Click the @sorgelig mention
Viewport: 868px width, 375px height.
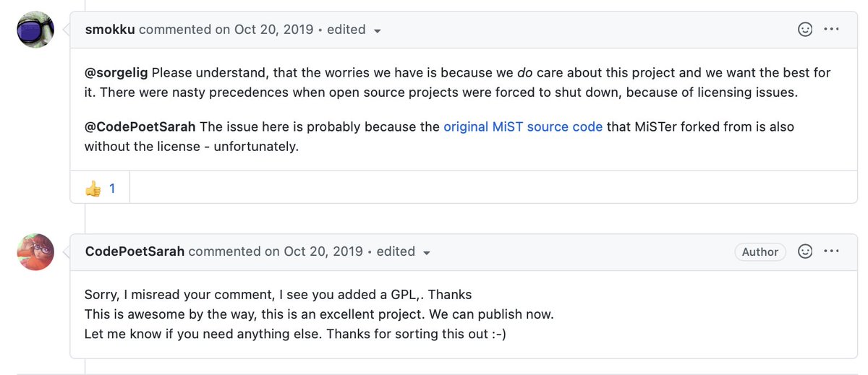click(x=116, y=73)
